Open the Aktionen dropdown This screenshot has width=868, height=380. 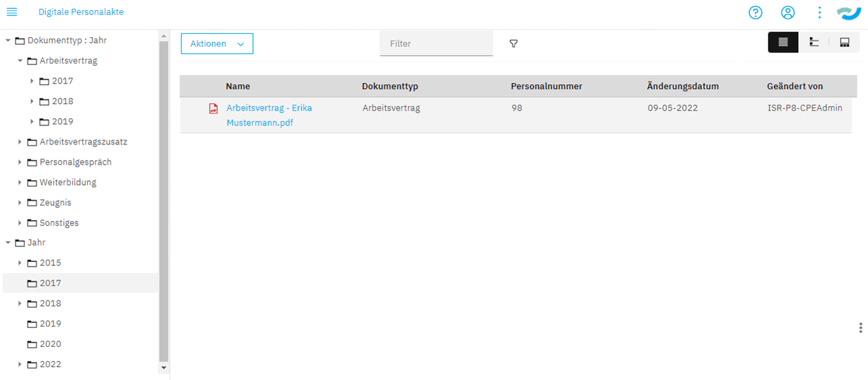216,44
